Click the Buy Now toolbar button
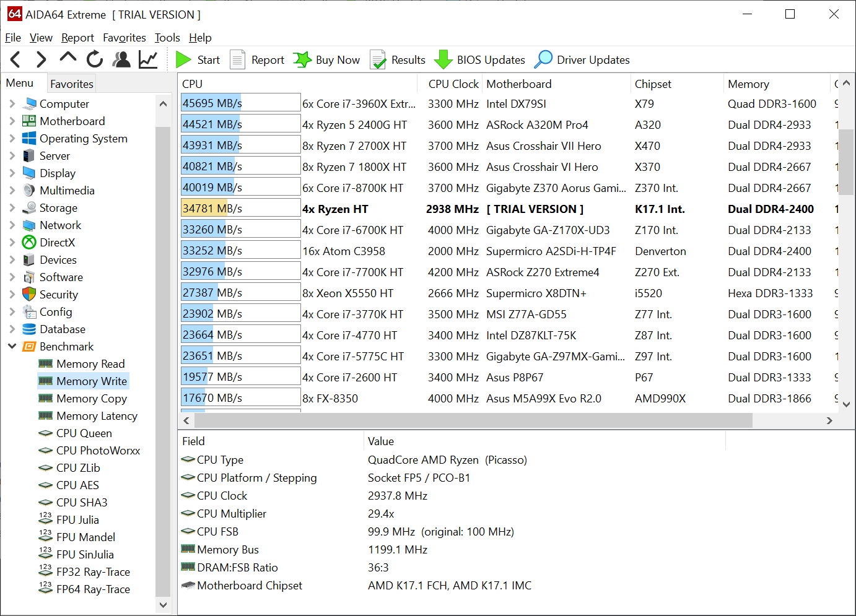This screenshot has height=616, width=856. 326,59
